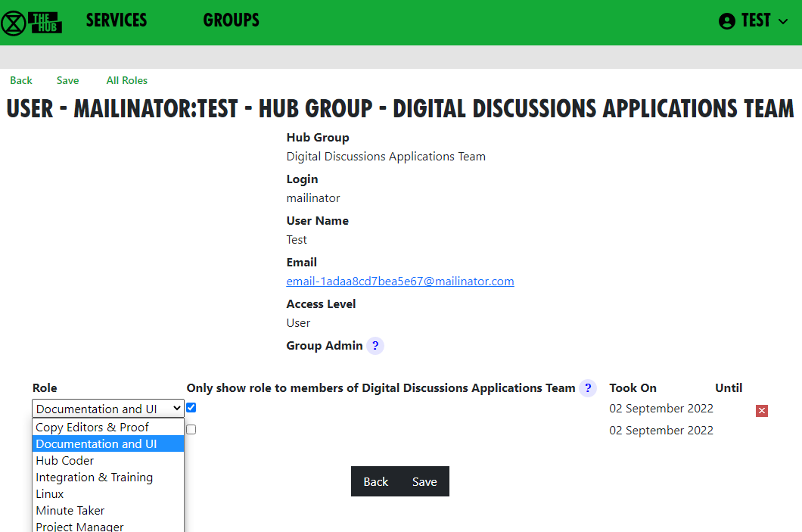Image resolution: width=802 pixels, height=532 pixels.
Task: Click the Group Admin help question mark
Action: click(375, 346)
